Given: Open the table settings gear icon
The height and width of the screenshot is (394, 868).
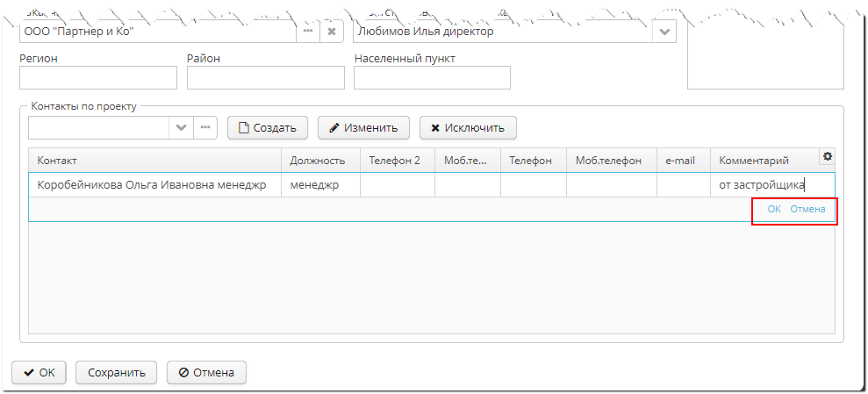Looking at the screenshot, I should [x=827, y=156].
